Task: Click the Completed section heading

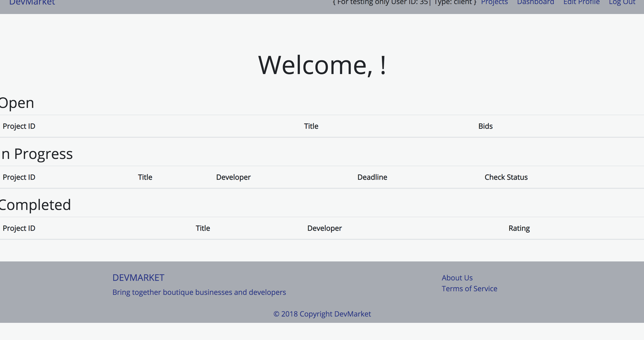Action: pos(35,205)
